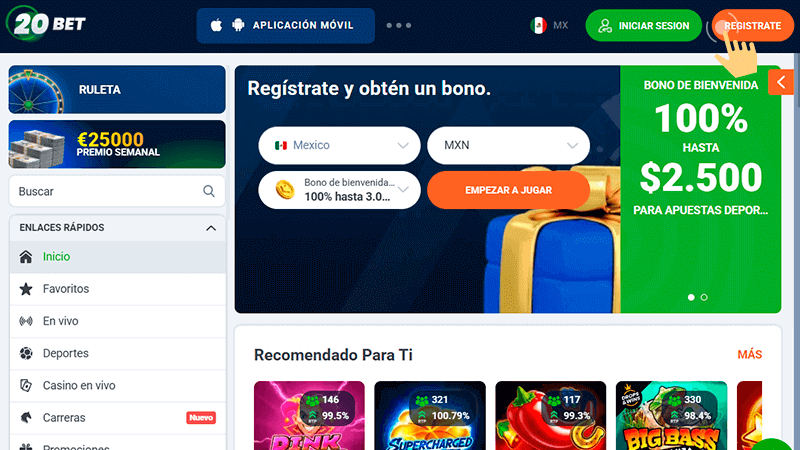This screenshot has height=450, width=800.
Task: Open En vivo live broadcast item
Action: coord(117,321)
